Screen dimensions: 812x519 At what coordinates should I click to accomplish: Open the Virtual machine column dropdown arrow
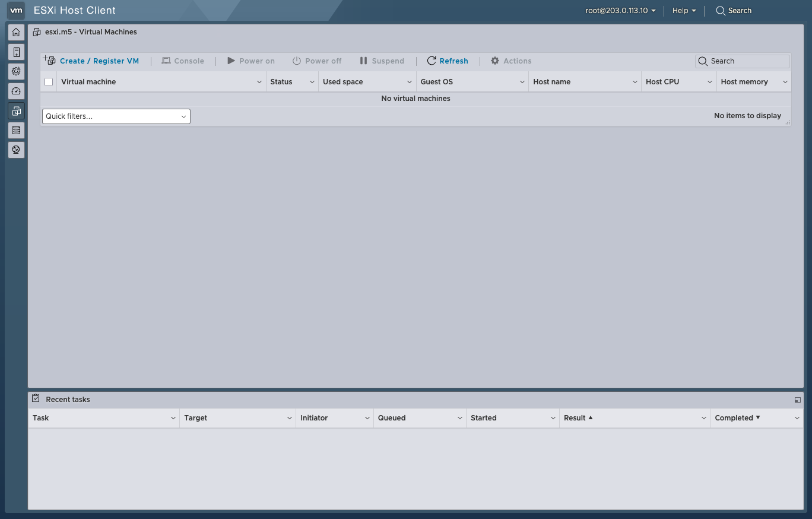pyautogui.click(x=259, y=82)
